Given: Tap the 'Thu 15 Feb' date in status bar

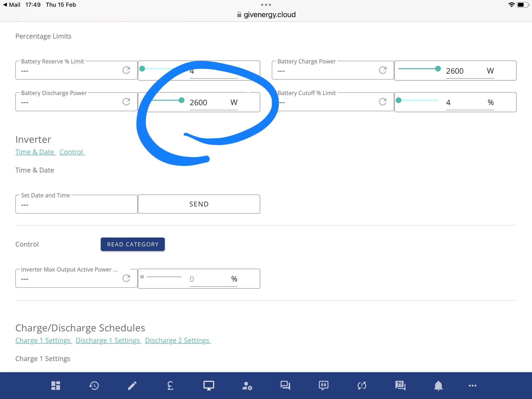Looking at the screenshot, I should point(61,5).
